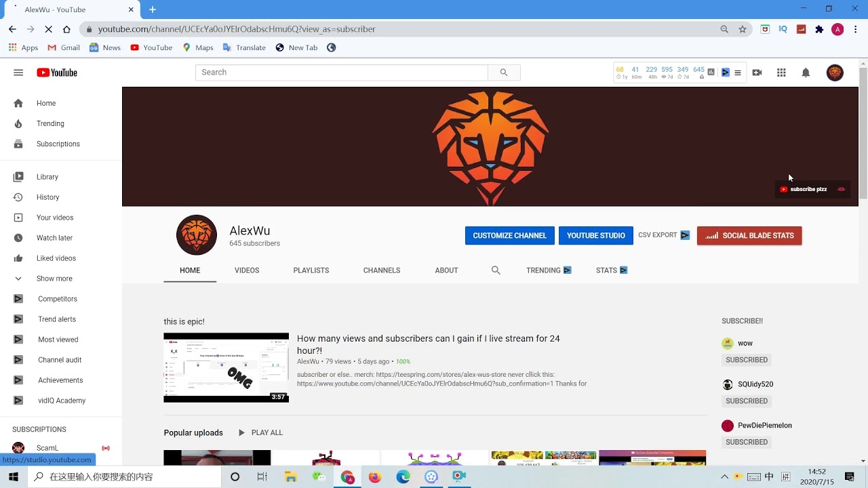Toggle Subscribed for channel wow
Screen dimensions: 868x488
point(747,360)
